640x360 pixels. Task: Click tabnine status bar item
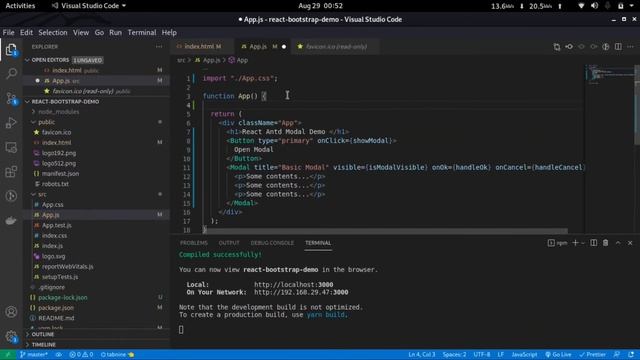coord(117,354)
